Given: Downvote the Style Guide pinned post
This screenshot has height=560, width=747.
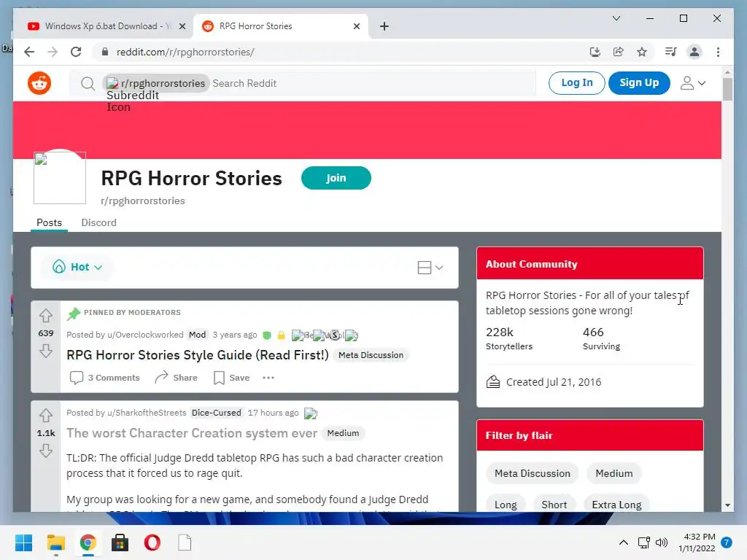Looking at the screenshot, I should coord(46,351).
